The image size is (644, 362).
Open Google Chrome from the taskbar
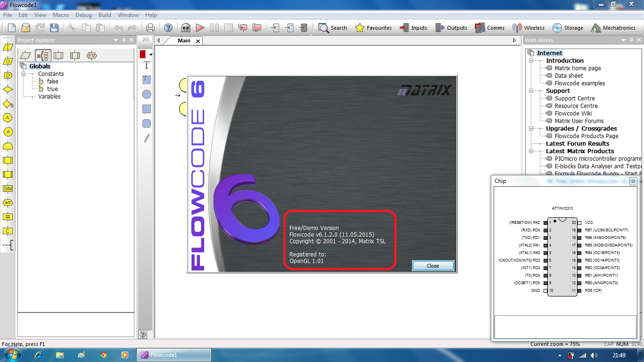click(x=103, y=355)
